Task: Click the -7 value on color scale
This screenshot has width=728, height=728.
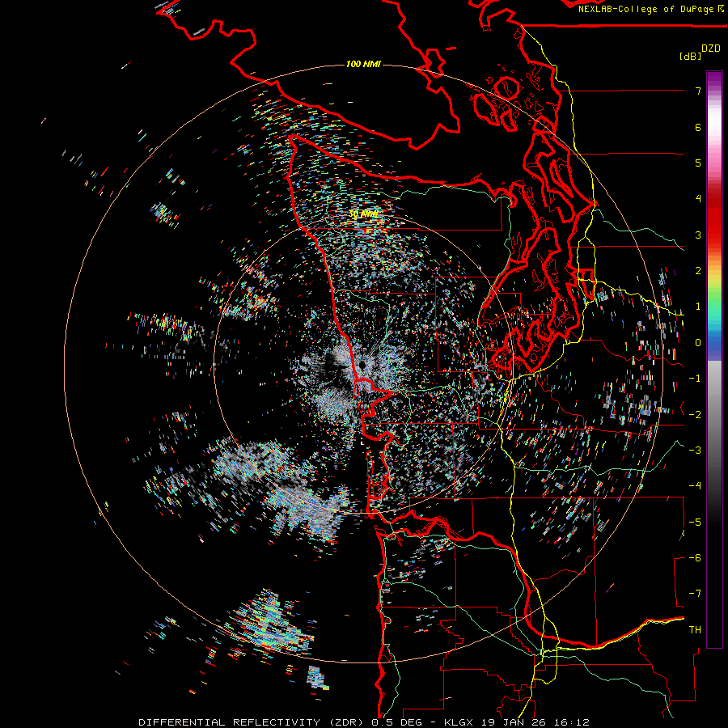Action: [695, 594]
